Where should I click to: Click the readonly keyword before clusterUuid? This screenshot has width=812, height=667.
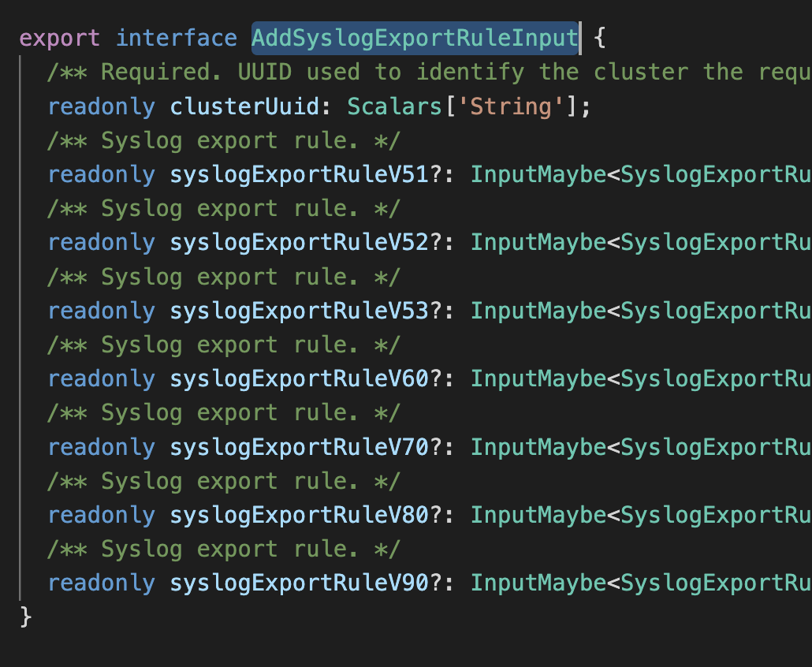[x=102, y=106]
